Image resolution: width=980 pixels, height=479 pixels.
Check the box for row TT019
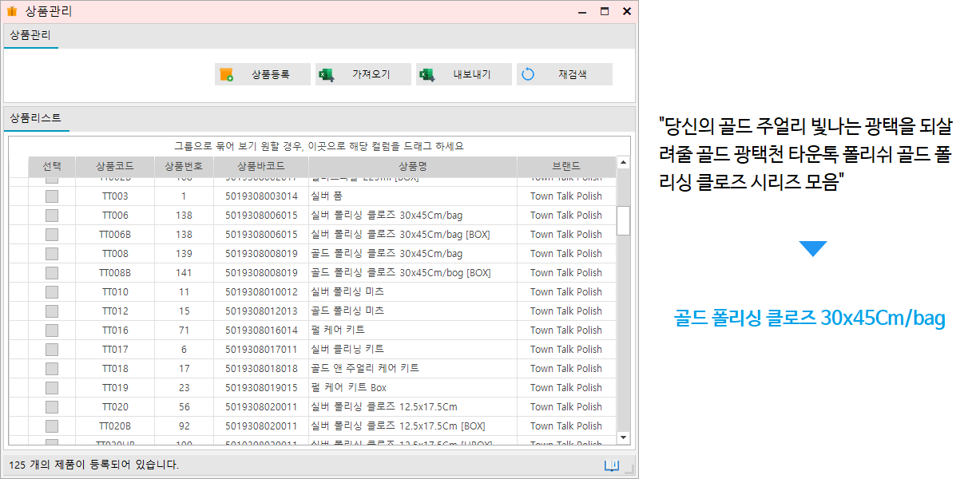pos(52,388)
